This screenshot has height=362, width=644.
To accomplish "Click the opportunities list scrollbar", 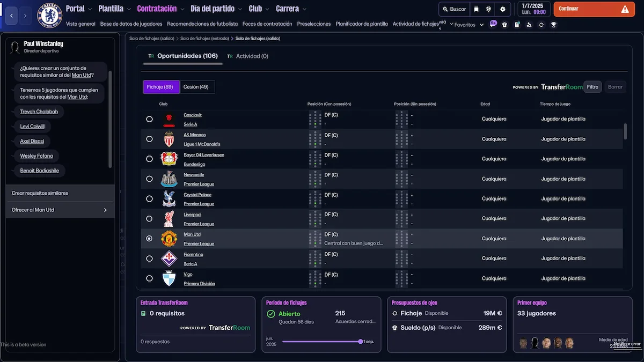I will click(x=625, y=131).
